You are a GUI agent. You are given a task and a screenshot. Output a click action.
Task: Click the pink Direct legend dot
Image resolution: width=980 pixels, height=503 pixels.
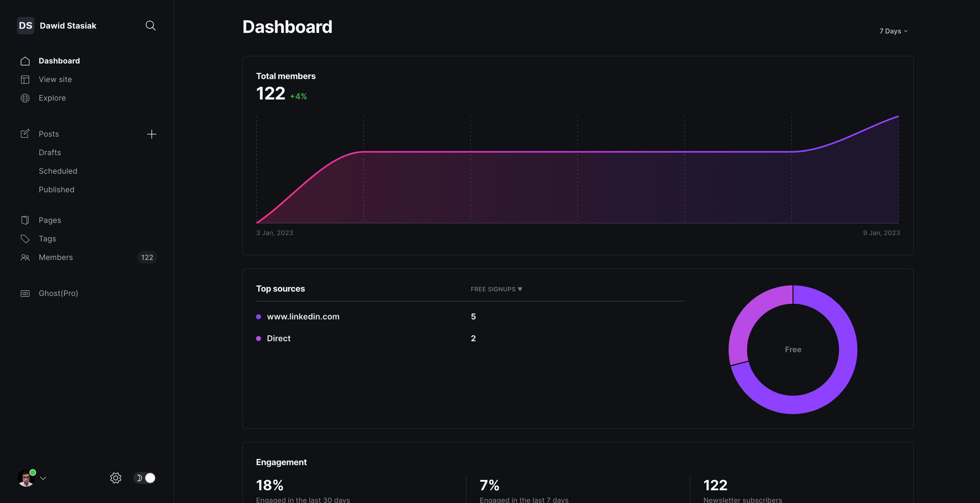[259, 338]
